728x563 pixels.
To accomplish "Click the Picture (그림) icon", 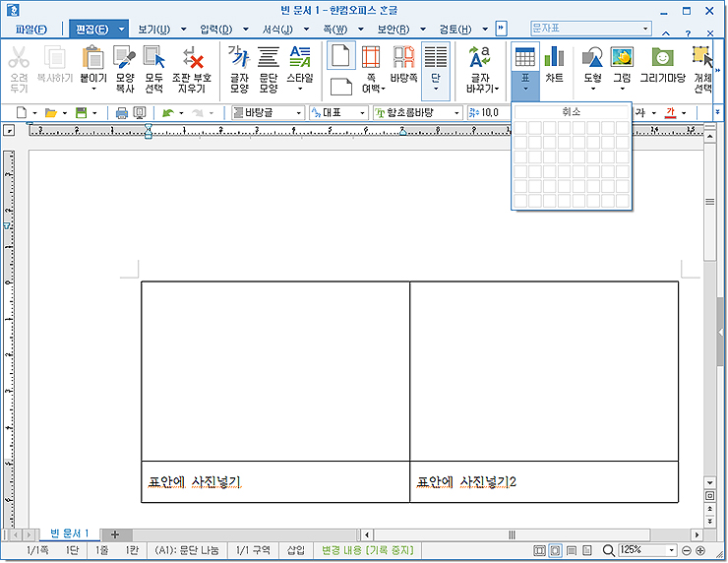I will tap(622, 58).
